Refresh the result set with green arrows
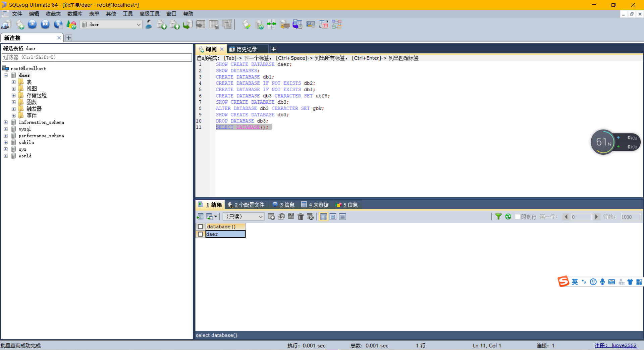This screenshot has height=350, width=644. 508,217
